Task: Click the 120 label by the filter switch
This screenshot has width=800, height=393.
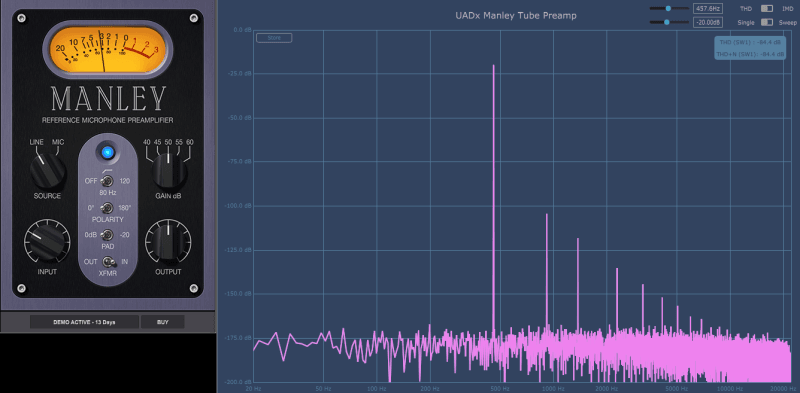Action: (x=124, y=181)
